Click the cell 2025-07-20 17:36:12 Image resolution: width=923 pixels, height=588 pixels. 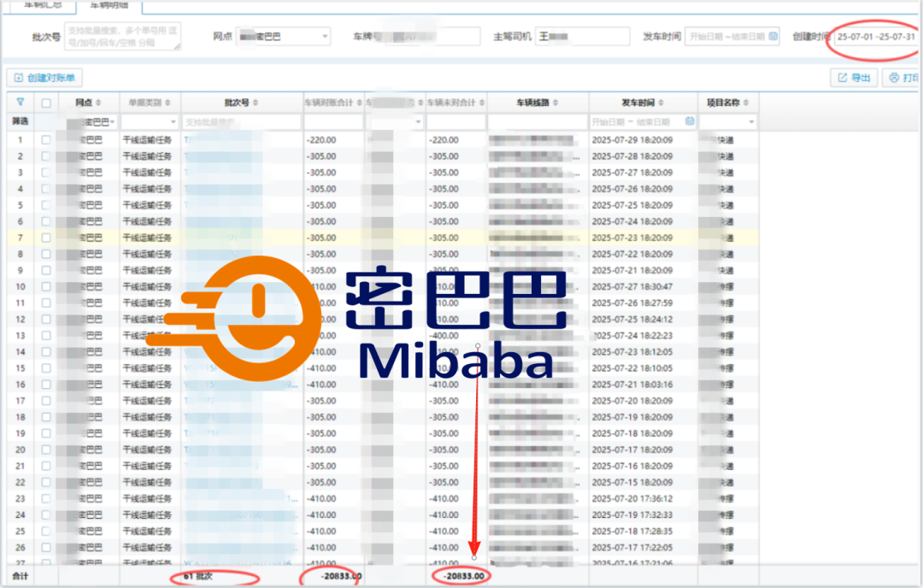(x=632, y=498)
